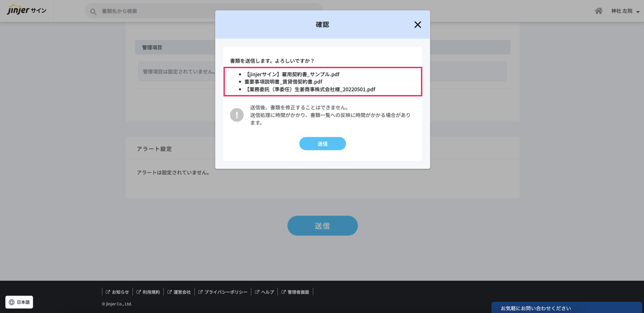Select the 業務委託 生姜商事 PDF entry
The width and height of the screenshot is (644, 313).
(310, 89)
